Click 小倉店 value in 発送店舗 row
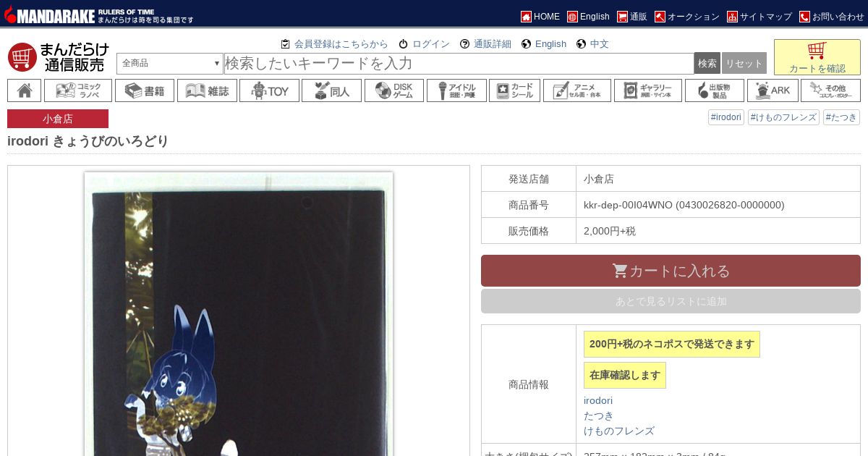The width and height of the screenshot is (868, 456). tap(599, 179)
